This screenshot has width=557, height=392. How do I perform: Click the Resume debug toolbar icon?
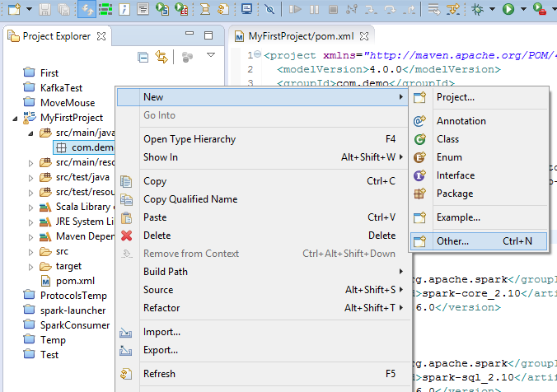click(295, 9)
